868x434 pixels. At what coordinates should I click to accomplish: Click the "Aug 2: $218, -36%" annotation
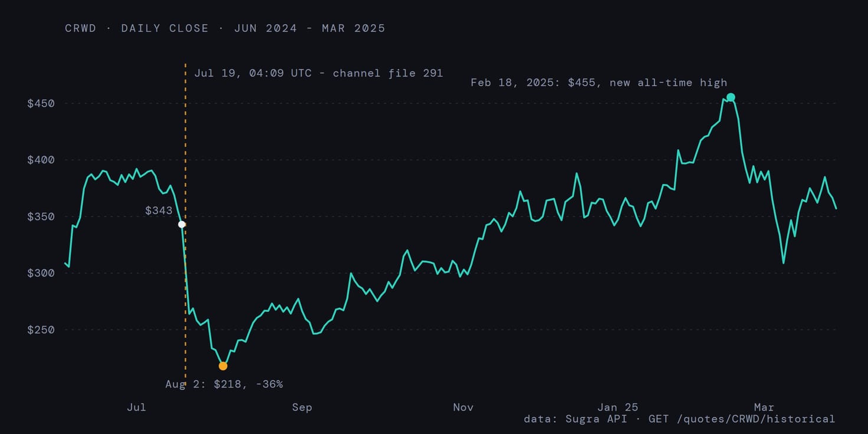pos(224,384)
